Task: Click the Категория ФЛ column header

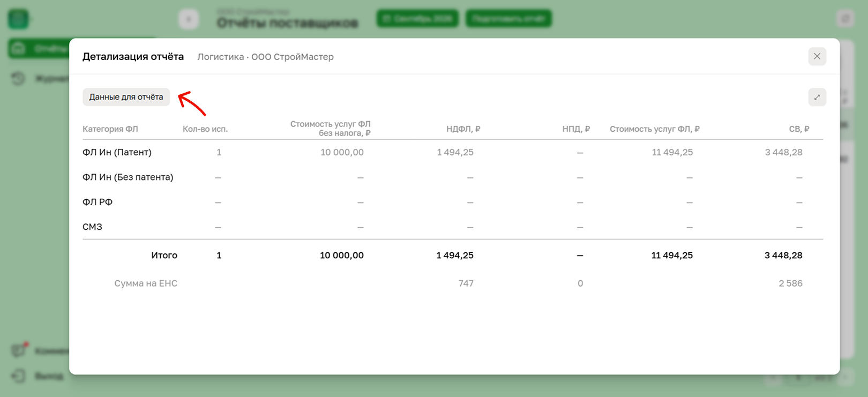Action: pos(110,129)
